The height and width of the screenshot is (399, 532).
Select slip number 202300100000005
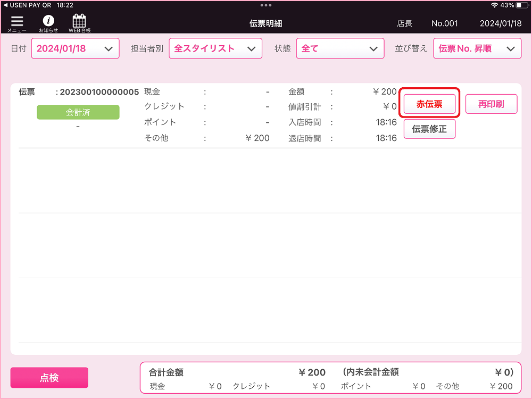pyautogui.click(x=99, y=92)
